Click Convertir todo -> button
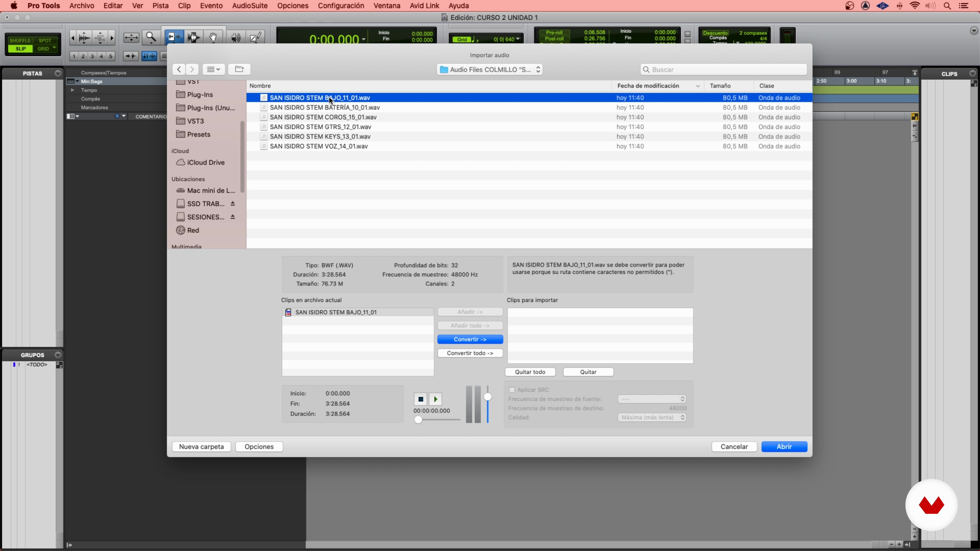980x551 pixels. [470, 353]
